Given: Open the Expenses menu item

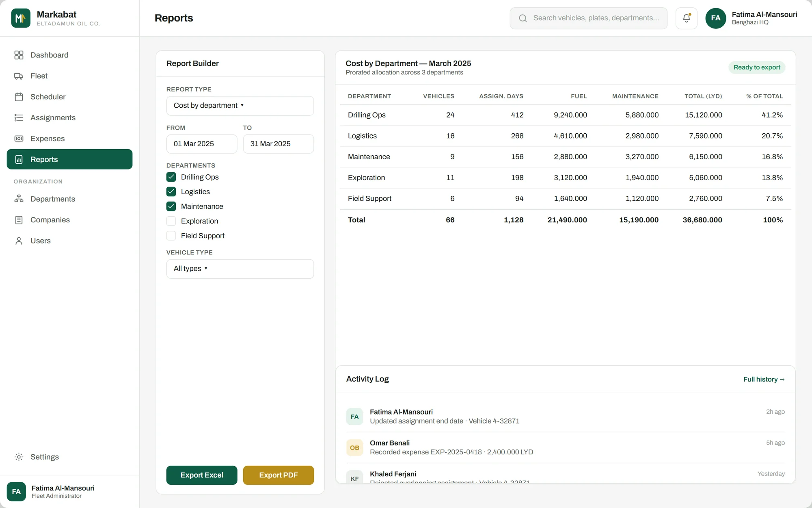Looking at the screenshot, I should [69, 139].
